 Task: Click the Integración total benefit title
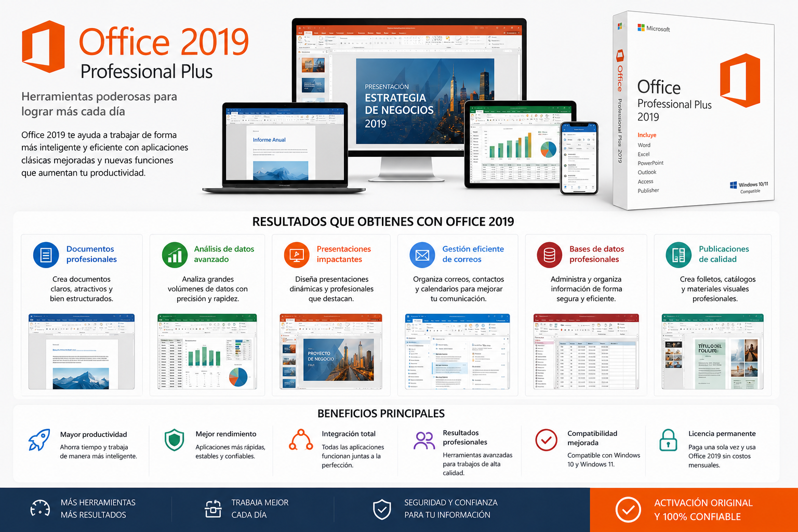(x=349, y=434)
